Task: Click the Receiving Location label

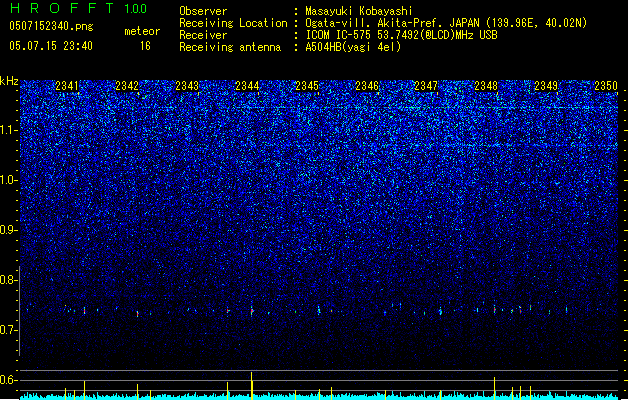Action: click(233, 23)
